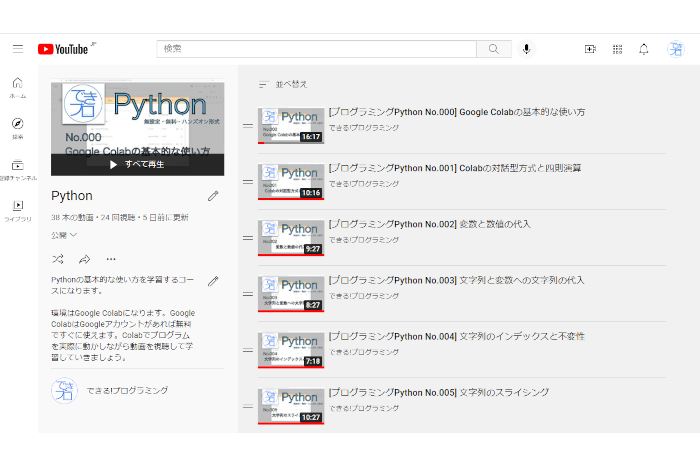Open the playlist three-dot more menu
Image resolution: width=700 pixels, height=467 pixels.
[x=111, y=259]
